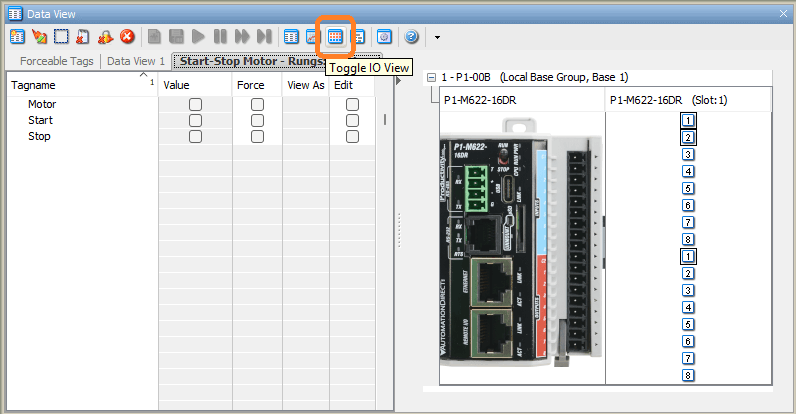This screenshot has height=414, width=796.
Task: Enable the Force checkbox for Start
Action: click(x=257, y=120)
